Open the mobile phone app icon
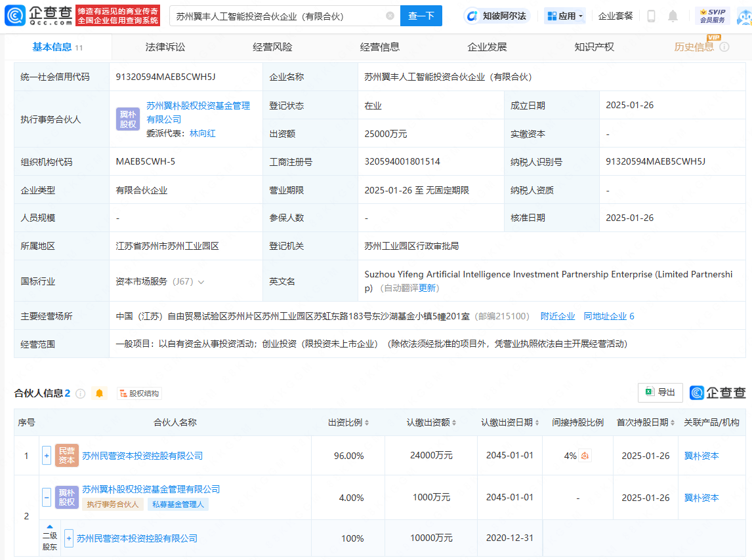The height and width of the screenshot is (560, 752). [651, 16]
